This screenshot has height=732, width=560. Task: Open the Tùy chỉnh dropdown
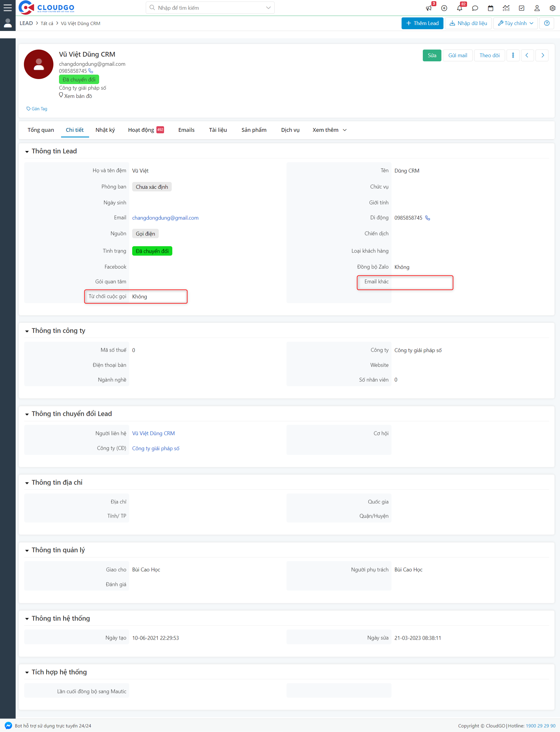pos(515,23)
